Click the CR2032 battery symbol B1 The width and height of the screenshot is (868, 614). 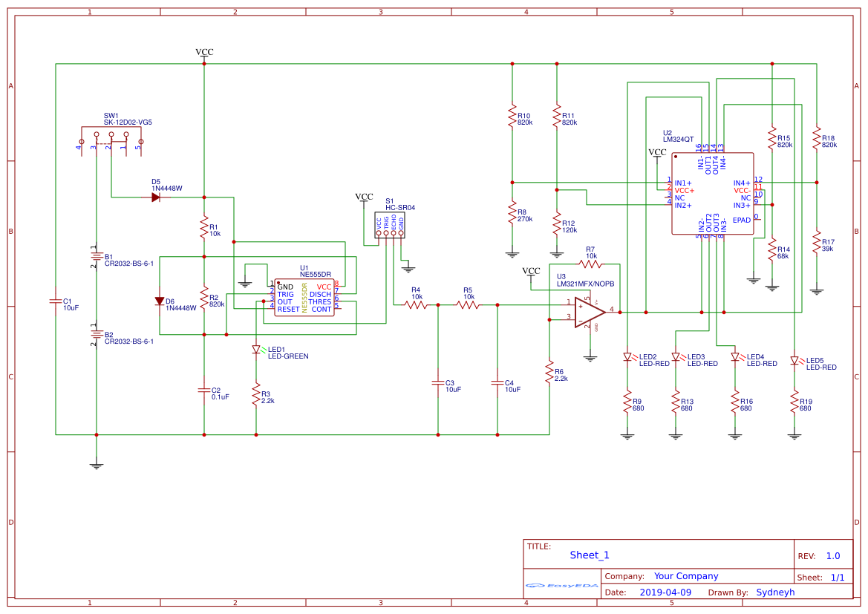coord(97,258)
